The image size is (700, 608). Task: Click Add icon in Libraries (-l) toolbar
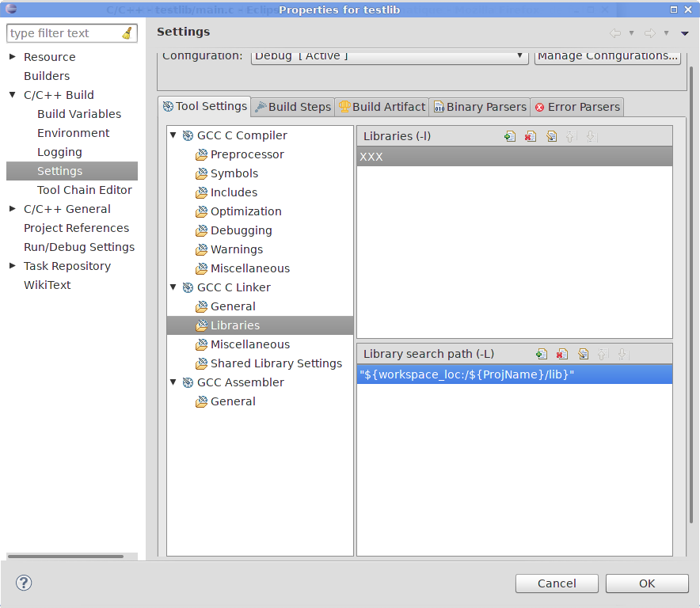510,136
